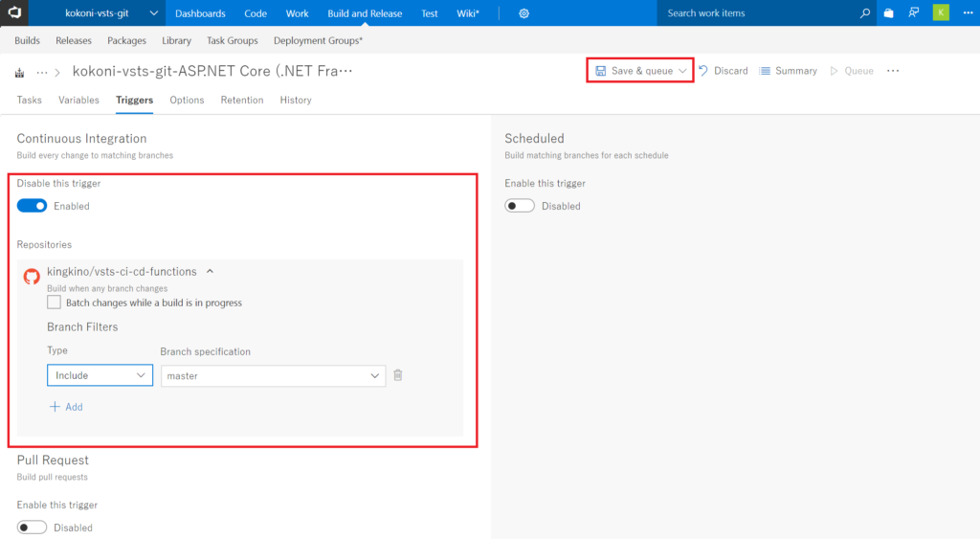Open the Include type dropdown

[x=100, y=375]
